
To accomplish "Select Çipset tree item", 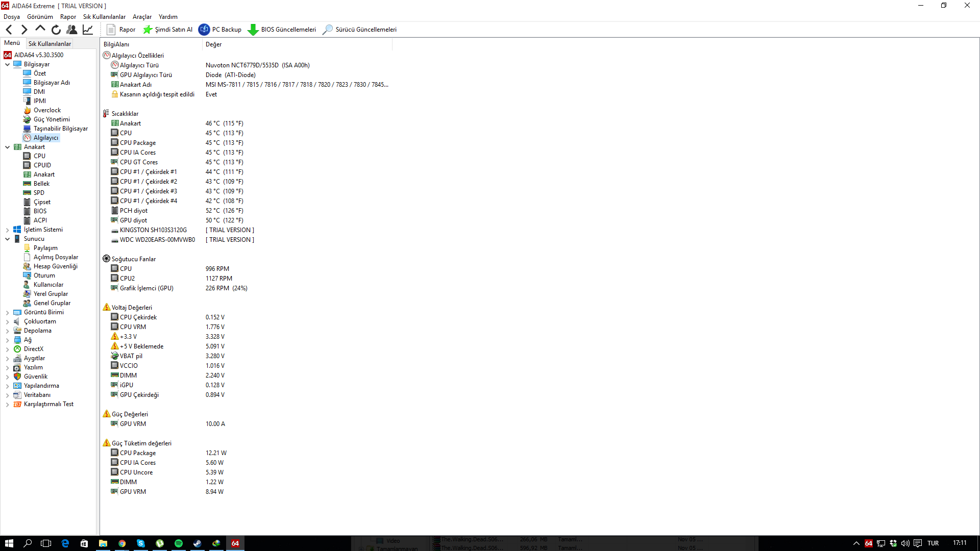I will 42,202.
